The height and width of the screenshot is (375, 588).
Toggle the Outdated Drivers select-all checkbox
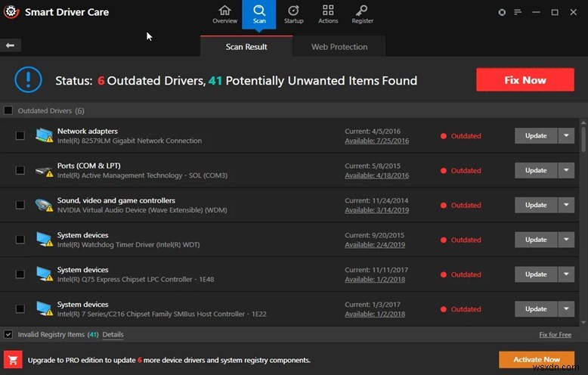8,110
